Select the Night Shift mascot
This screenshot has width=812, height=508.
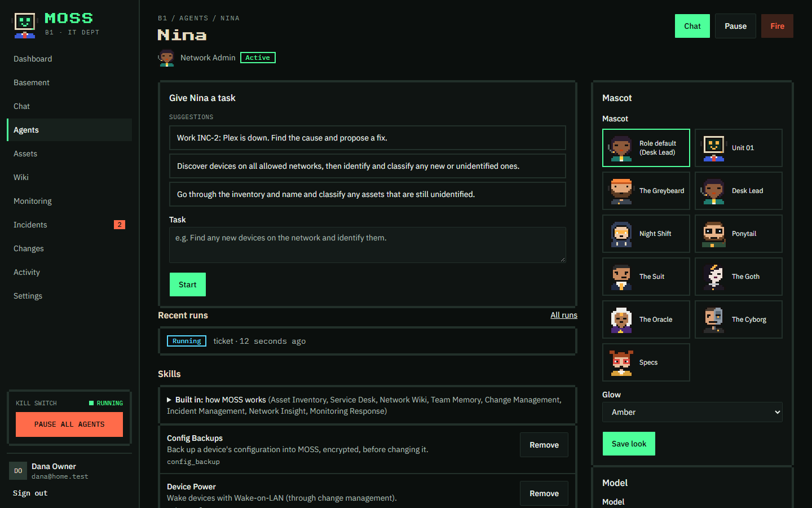(646, 234)
